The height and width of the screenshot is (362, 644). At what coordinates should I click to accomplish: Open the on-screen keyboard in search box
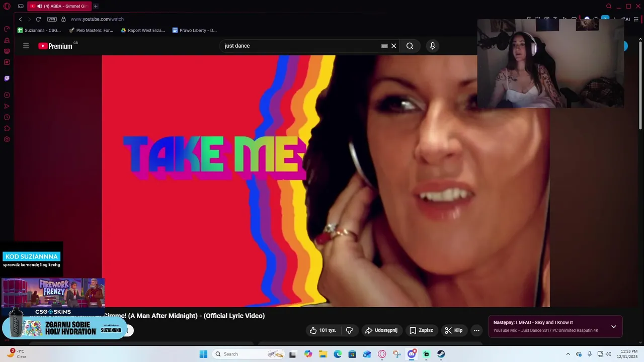tap(384, 46)
